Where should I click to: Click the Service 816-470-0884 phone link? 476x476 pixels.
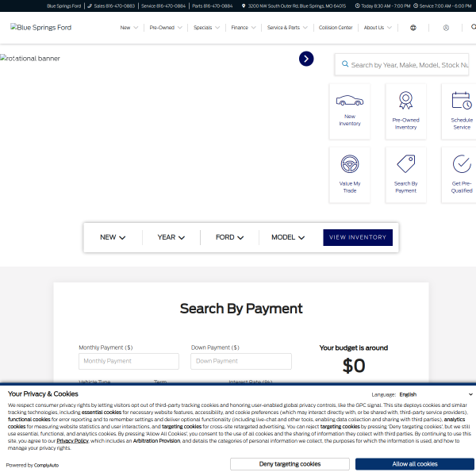click(163, 6)
